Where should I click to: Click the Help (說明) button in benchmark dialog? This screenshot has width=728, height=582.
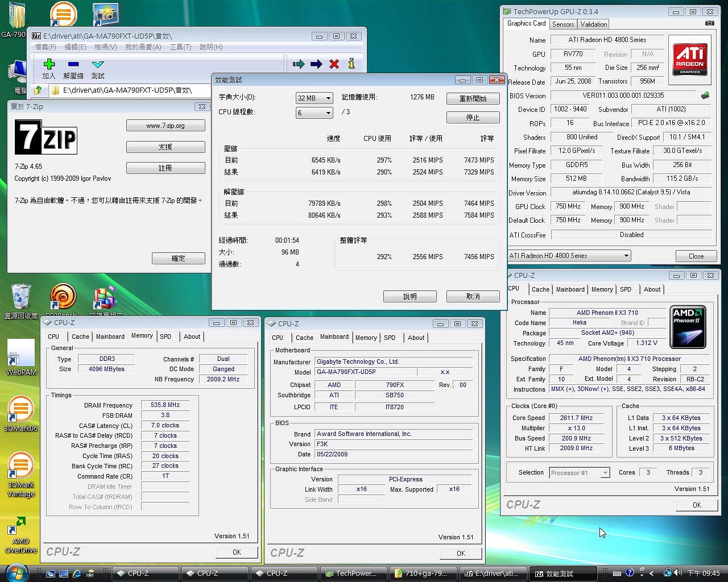tap(410, 297)
